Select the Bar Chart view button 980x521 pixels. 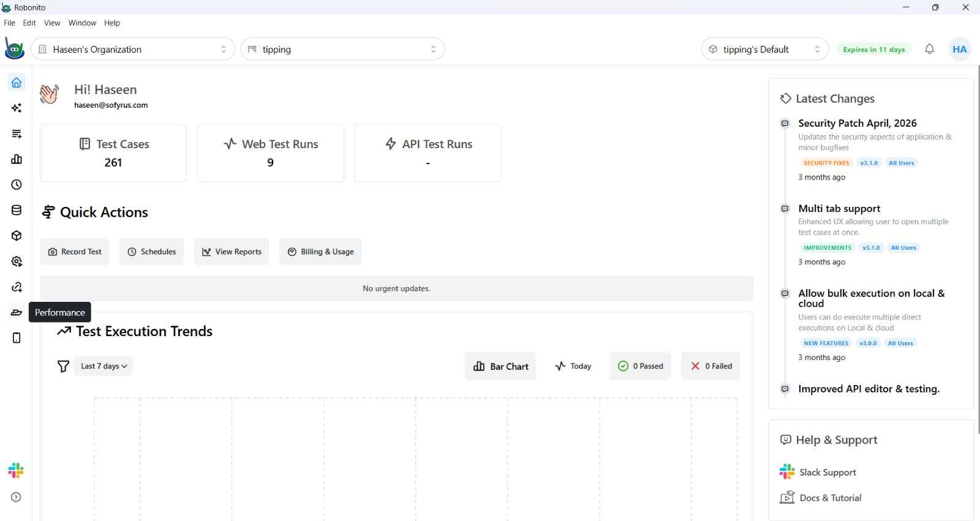tap(500, 366)
